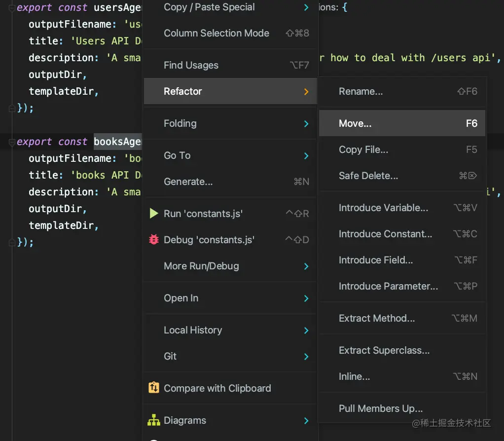This screenshot has width=504, height=441.
Task: Click fold end marker after usersAgent block
Action: [12, 109]
